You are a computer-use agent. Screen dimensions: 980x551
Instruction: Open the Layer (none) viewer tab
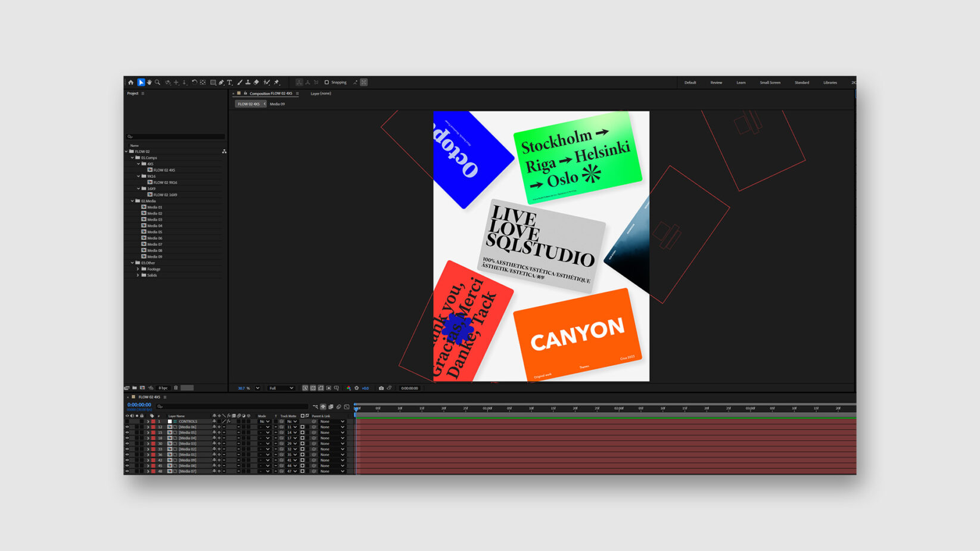321,94
